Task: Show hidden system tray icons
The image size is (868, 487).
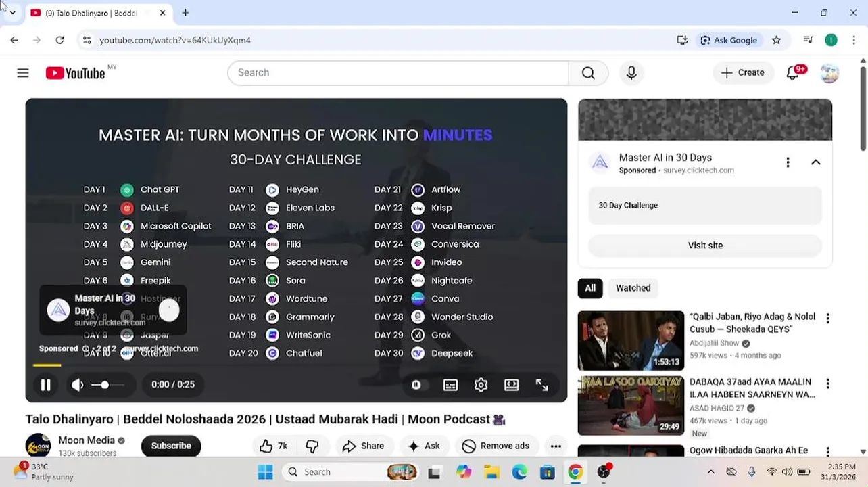Action: click(x=710, y=472)
